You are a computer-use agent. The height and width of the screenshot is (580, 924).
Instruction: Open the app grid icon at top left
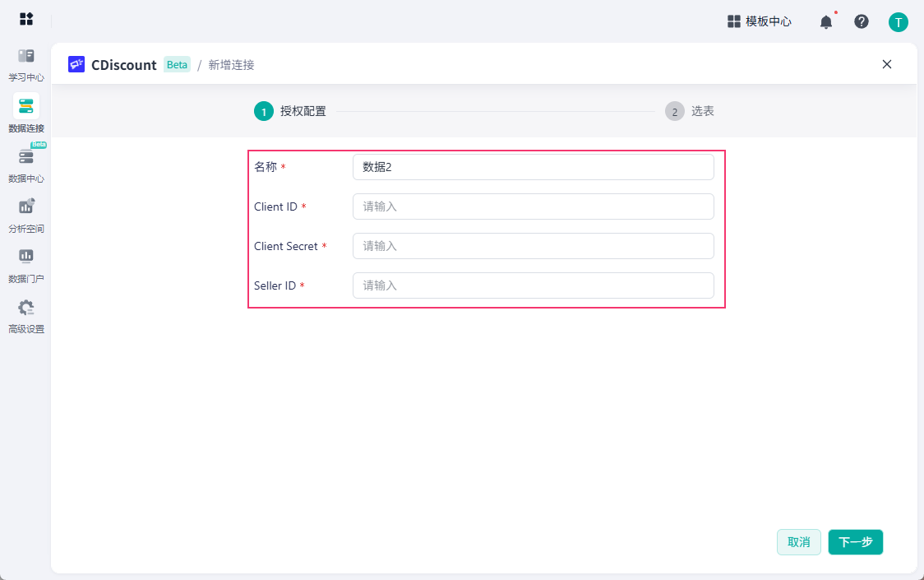click(x=26, y=19)
